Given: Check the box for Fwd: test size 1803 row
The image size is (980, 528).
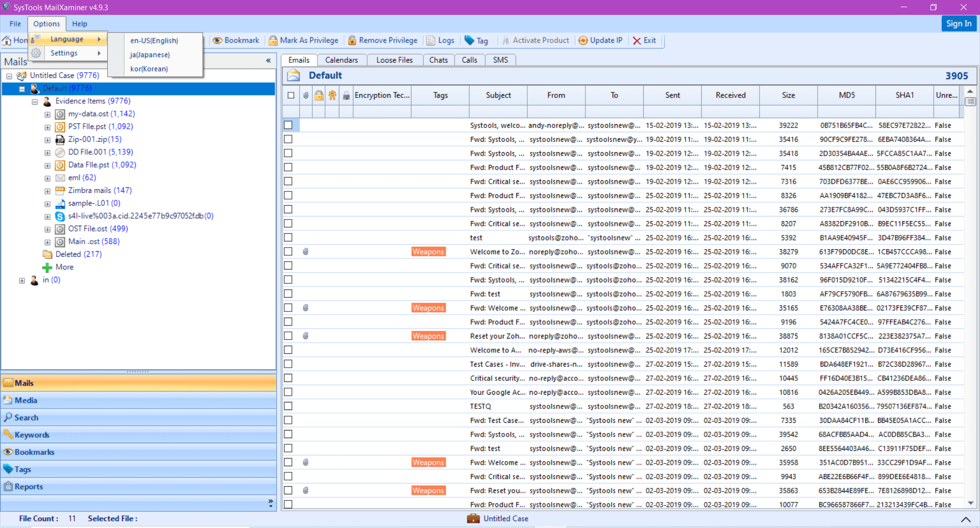Looking at the screenshot, I should click(x=288, y=294).
